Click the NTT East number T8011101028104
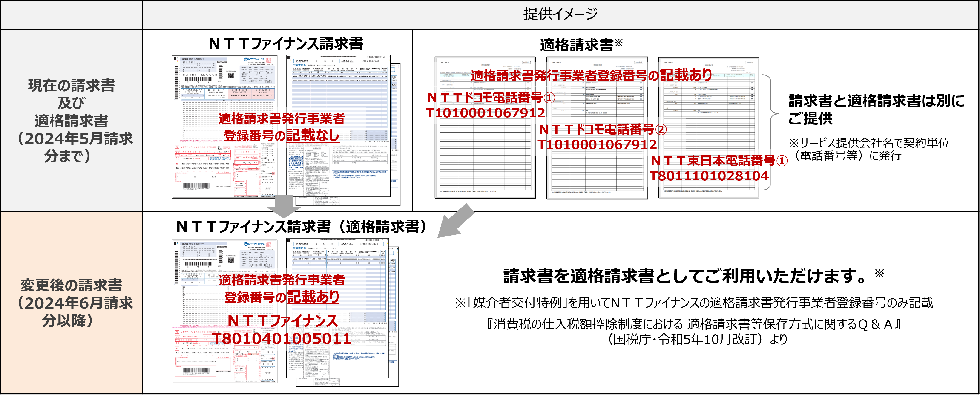 [x=709, y=176]
